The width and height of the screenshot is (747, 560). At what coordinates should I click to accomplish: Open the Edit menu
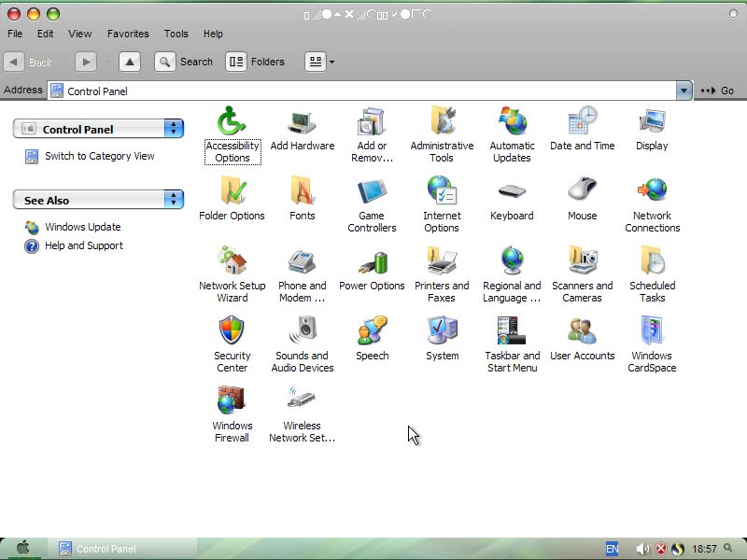45,34
